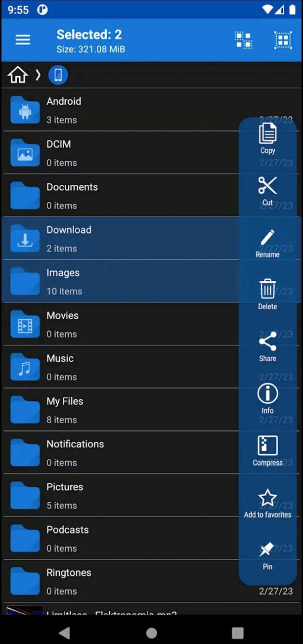Tap the '5 items' count text
303x644 pixels.
[62, 506]
